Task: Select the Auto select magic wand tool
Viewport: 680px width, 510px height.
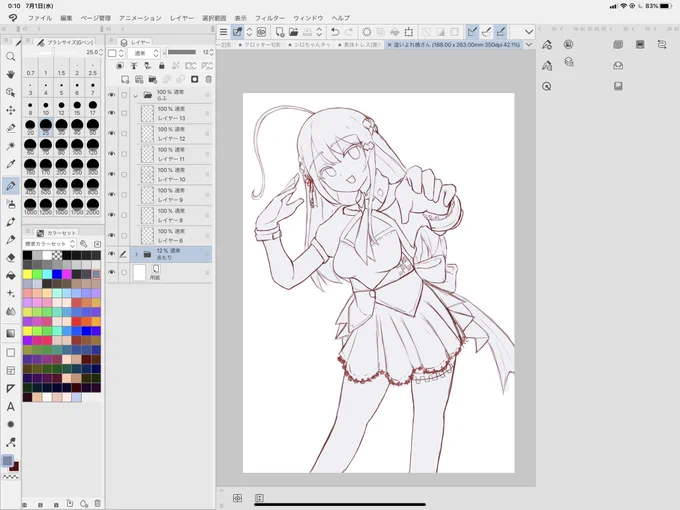Action: tap(11, 146)
